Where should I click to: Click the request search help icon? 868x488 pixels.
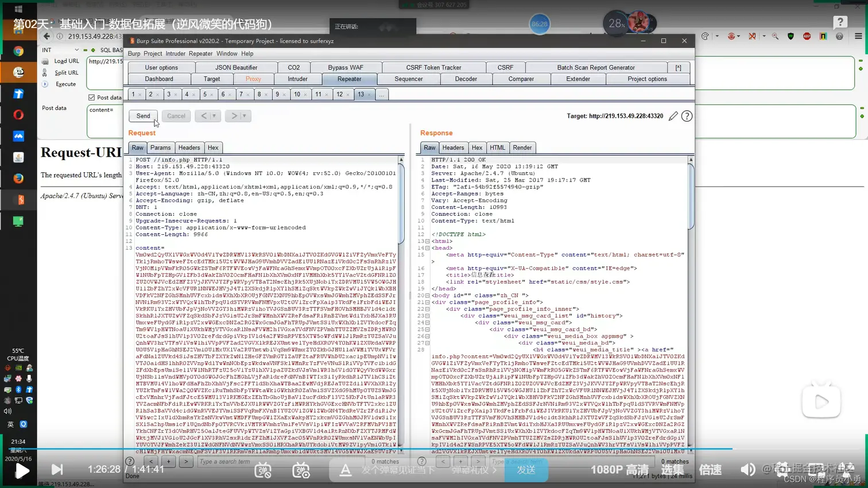(x=130, y=461)
